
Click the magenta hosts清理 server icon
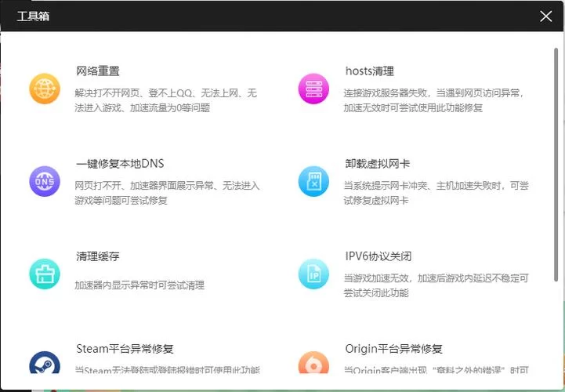[x=313, y=89]
